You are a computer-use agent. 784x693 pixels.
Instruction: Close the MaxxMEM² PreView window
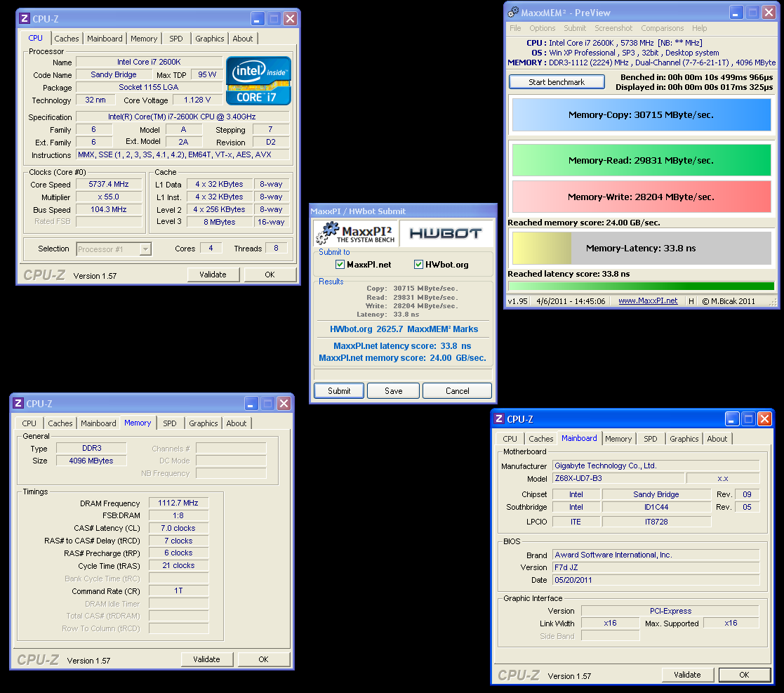coord(769,12)
